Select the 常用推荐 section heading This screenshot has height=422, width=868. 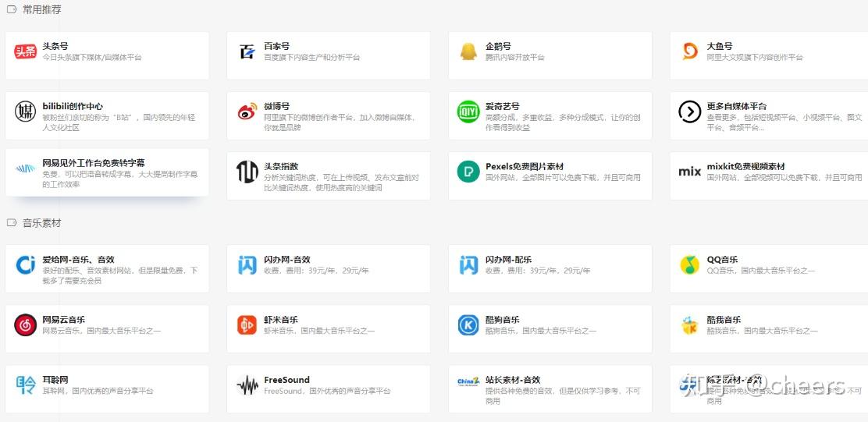[x=42, y=9]
